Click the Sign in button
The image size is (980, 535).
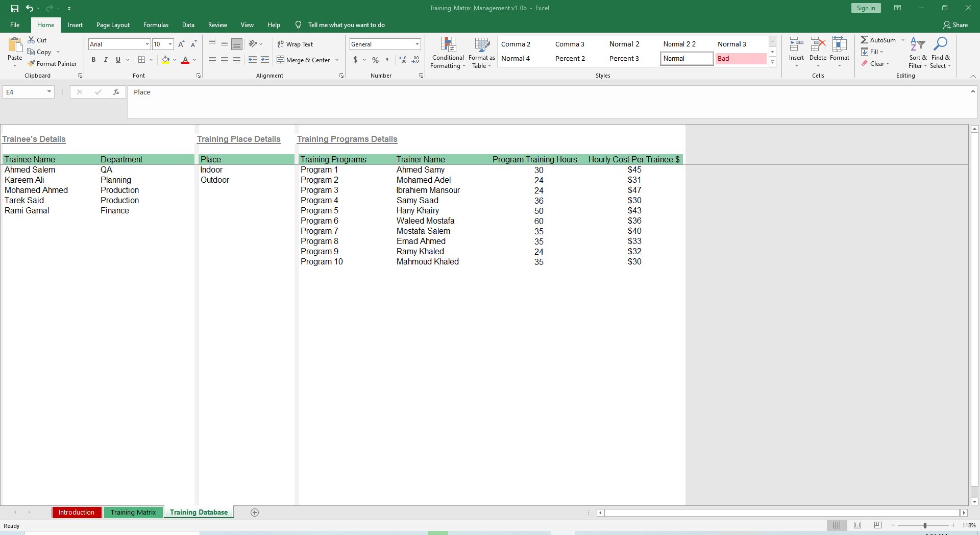[866, 8]
